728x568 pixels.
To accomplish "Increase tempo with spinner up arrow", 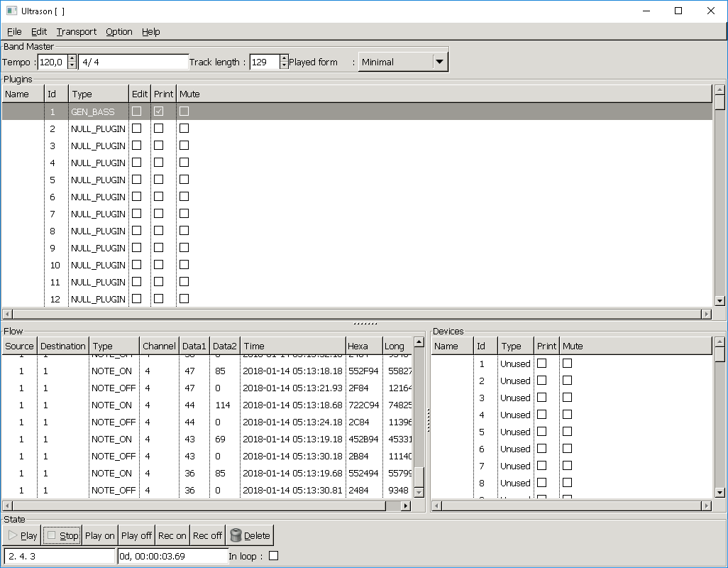I will coord(72,58).
